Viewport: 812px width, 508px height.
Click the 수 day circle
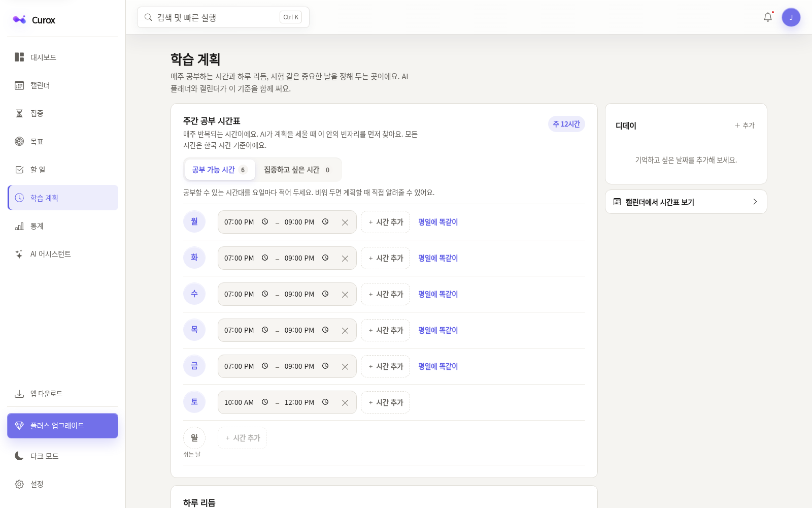[x=194, y=294]
